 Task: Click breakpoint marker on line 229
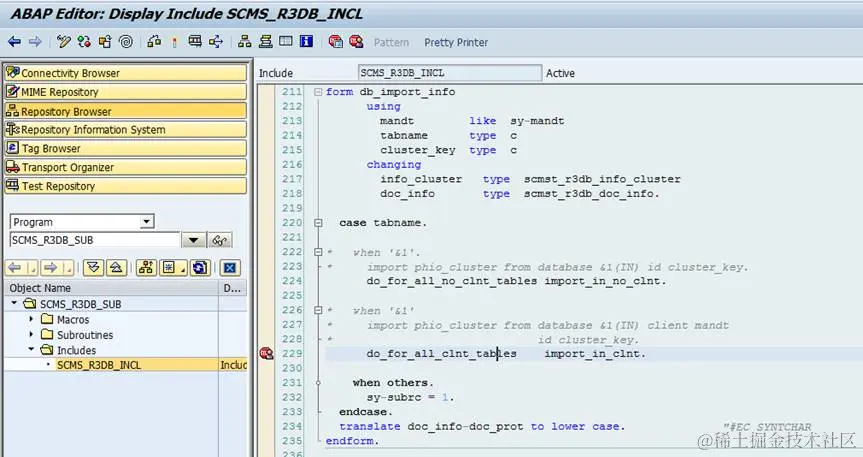266,353
